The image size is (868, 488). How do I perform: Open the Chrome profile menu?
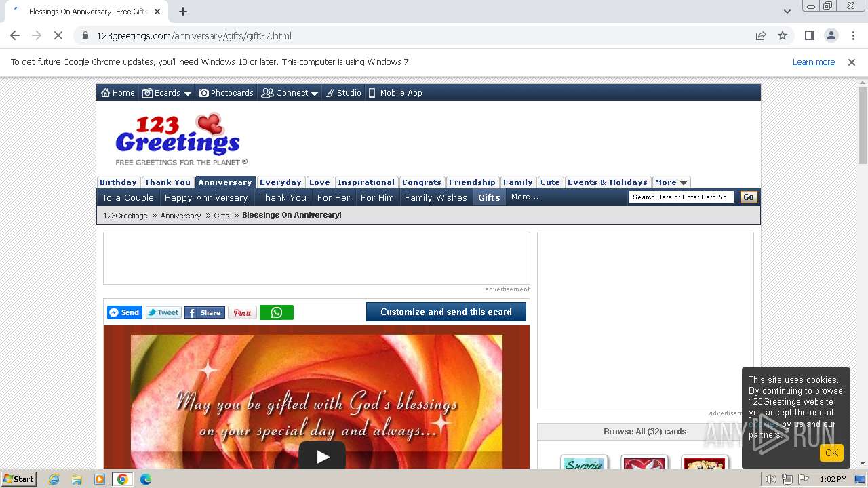(x=831, y=35)
